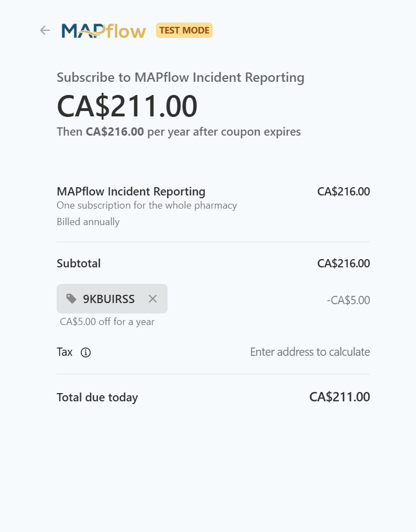Click the 'MAPflow Incident Reporting' line item name
Screen dimensions: 416x532
[x=131, y=192]
